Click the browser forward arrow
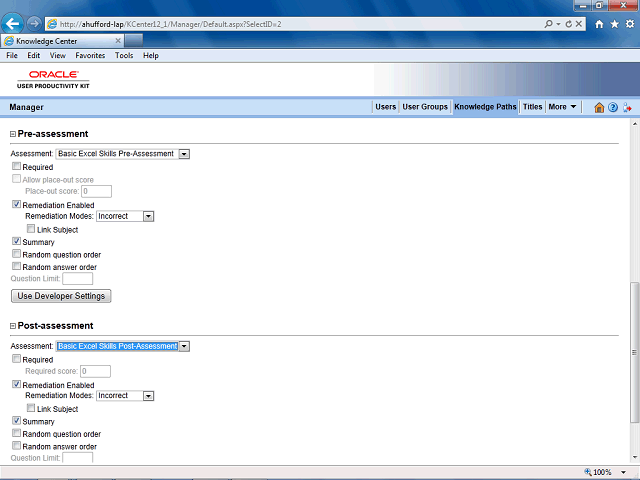Image resolution: width=640 pixels, height=480 pixels. (x=34, y=24)
